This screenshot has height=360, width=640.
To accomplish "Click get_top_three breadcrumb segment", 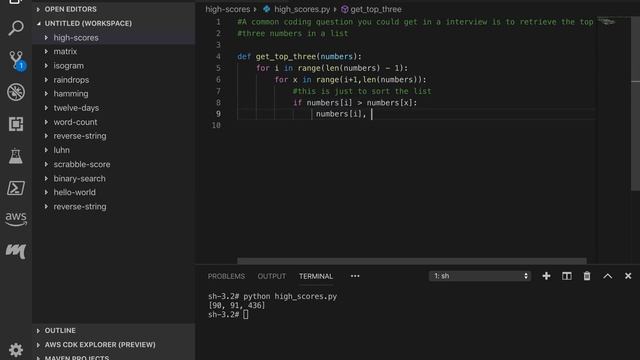I will (x=376, y=9).
